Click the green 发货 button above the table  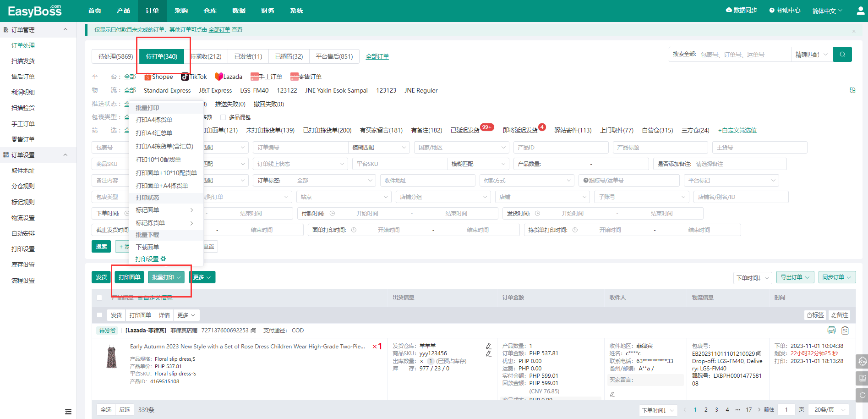coord(101,277)
